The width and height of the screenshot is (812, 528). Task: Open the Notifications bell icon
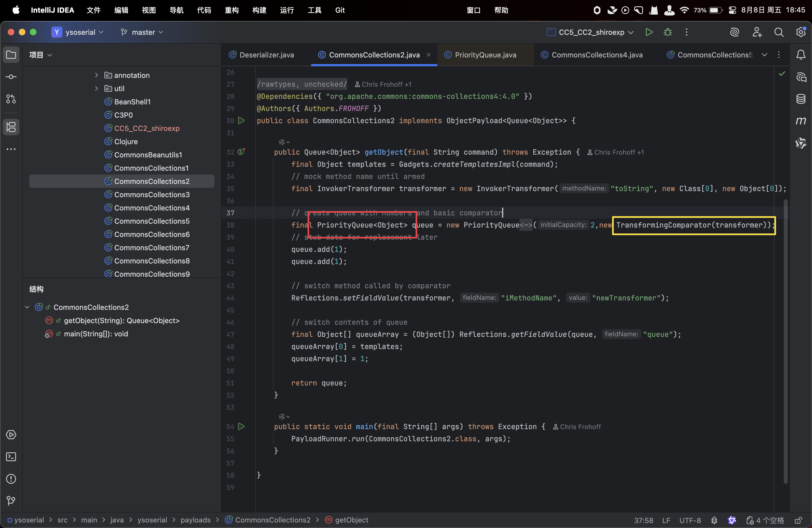tap(801, 55)
